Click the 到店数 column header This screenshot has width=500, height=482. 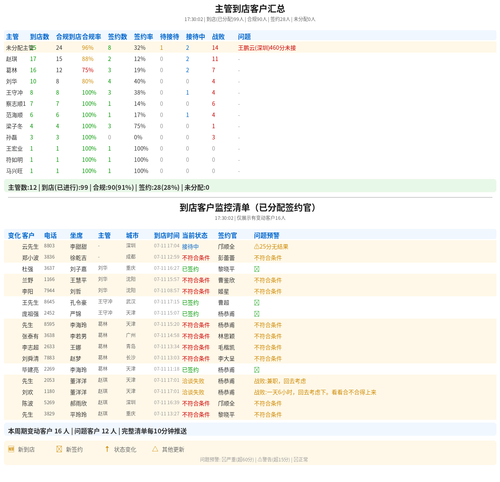tap(40, 37)
